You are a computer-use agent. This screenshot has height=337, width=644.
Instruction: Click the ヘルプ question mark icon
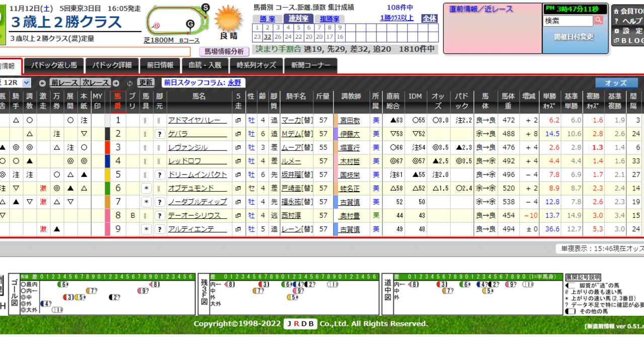[616, 20]
